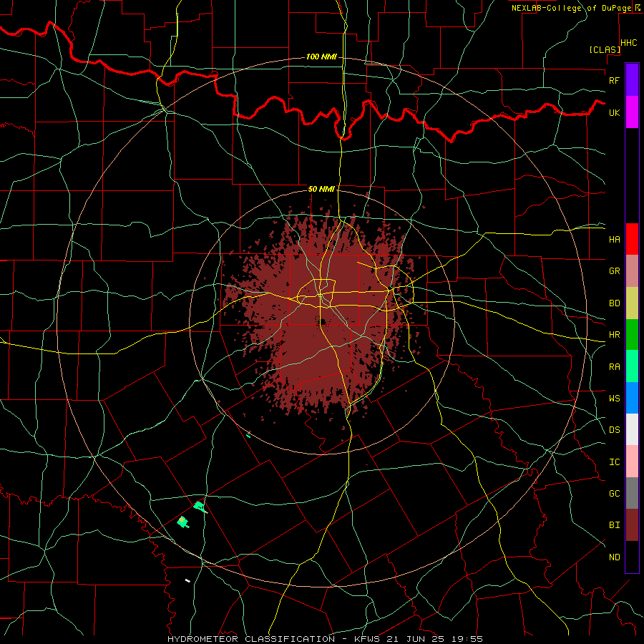Click the DS white legend swatch
Image resolution: width=644 pixels, height=644 pixels.
[x=632, y=429]
